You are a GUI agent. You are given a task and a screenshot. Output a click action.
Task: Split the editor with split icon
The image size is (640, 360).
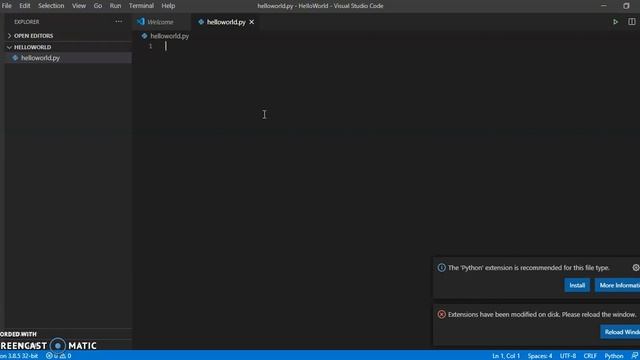click(x=632, y=22)
